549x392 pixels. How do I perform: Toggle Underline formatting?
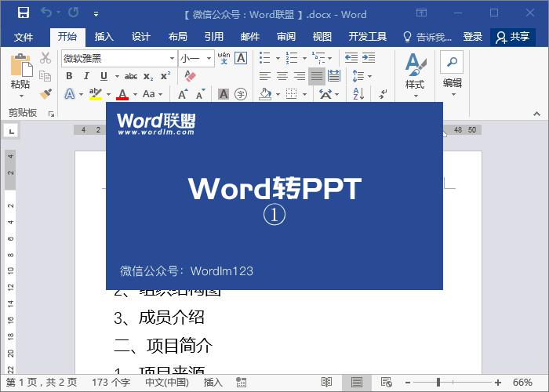[104, 75]
